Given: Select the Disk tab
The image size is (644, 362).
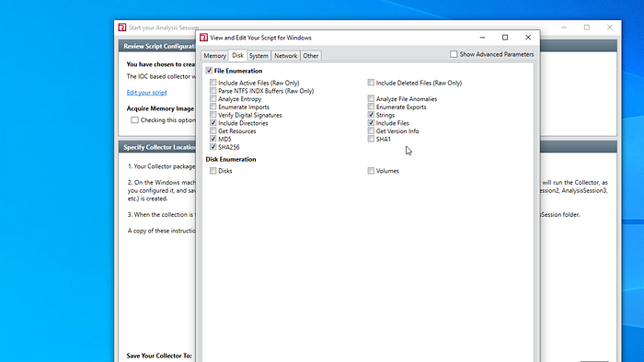Looking at the screenshot, I should coord(237,55).
